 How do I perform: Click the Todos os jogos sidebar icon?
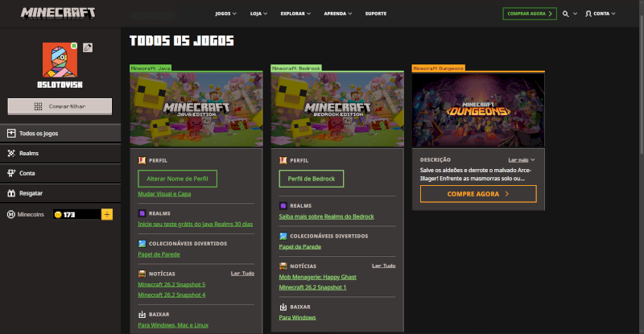coord(11,133)
